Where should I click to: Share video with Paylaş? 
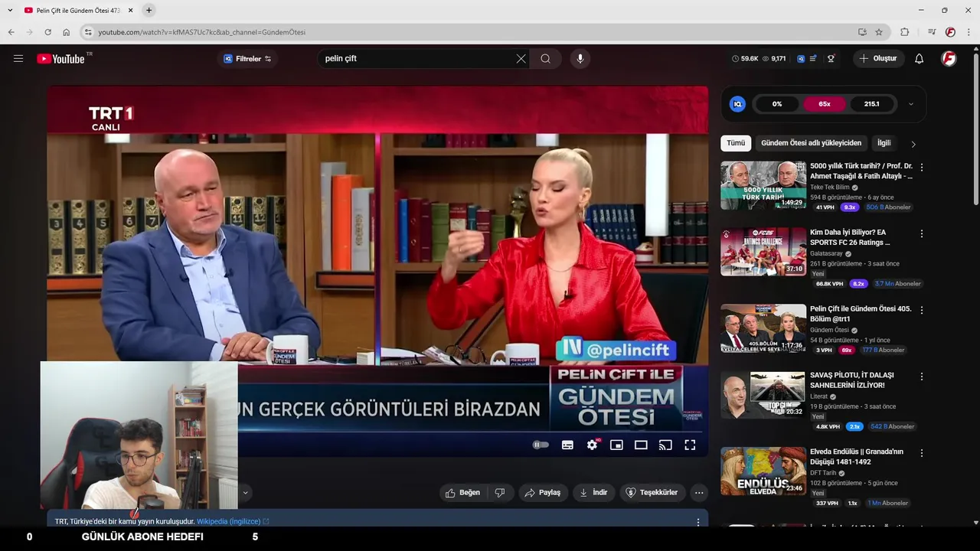(542, 493)
